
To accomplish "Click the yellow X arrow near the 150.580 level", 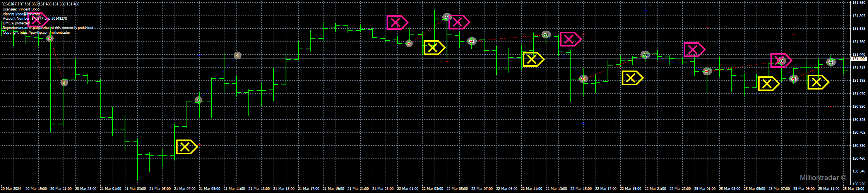I will click(187, 146).
